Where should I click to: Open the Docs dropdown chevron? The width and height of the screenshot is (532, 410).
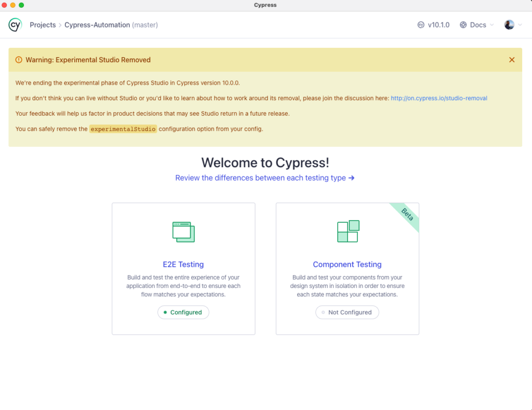click(491, 24)
